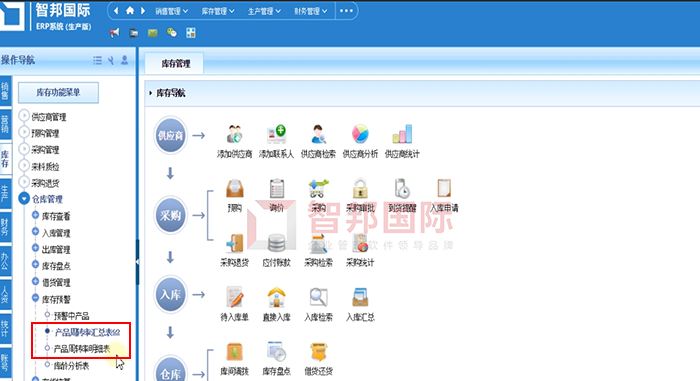Switch to the 生产 vertical sidebar tab
The height and width of the screenshot is (381, 700).
click(x=5, y=193)
